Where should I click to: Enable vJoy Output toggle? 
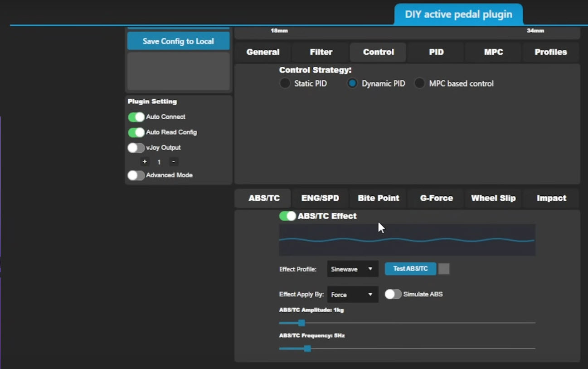[x=136, y=148]
